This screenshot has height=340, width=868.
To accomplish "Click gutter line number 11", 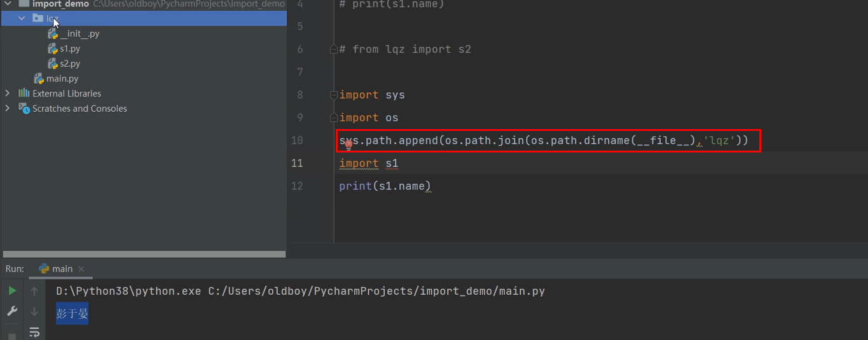I will pos(297,163).
